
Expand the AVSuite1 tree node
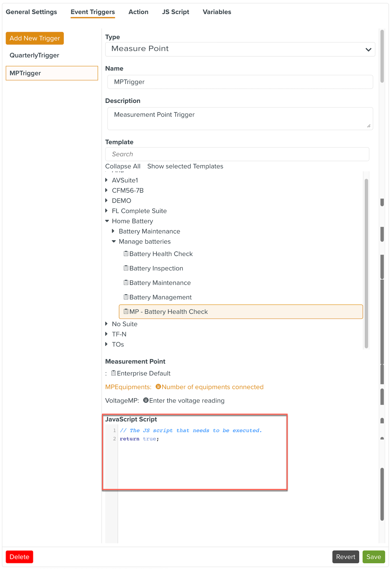point(107,180)
